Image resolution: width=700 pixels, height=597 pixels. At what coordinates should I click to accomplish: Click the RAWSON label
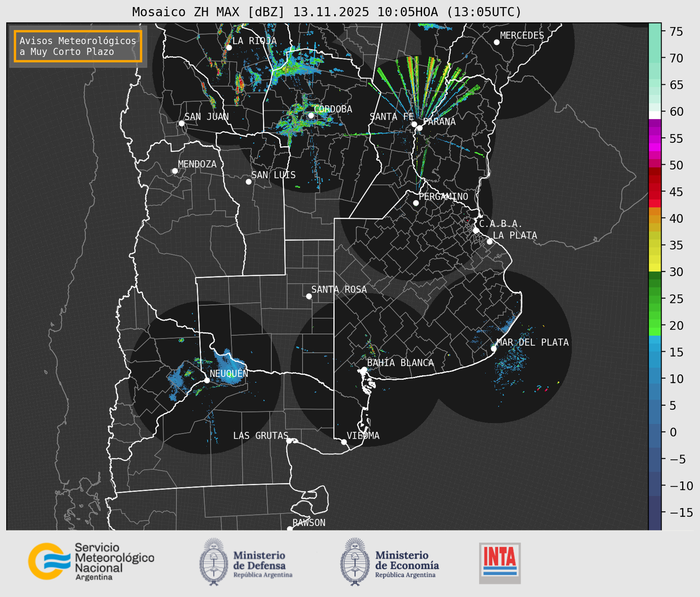click(x=309, y=523)
